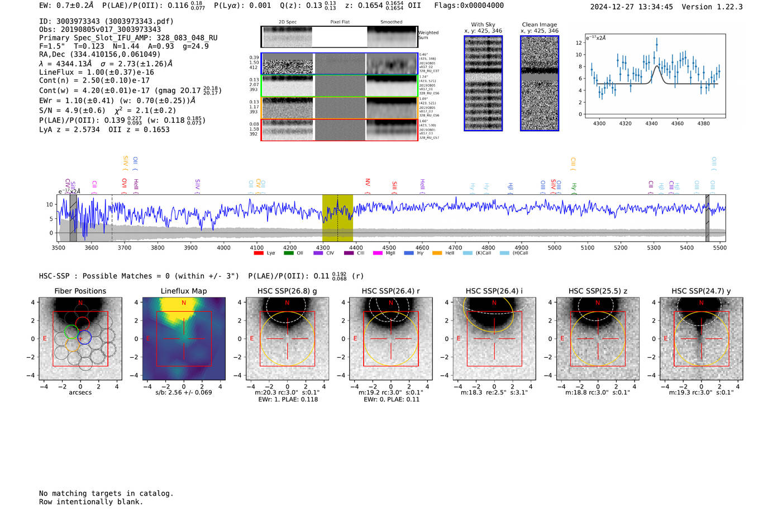Image resolution: width=782 pixels, height=532 pixels.
Task: Click the MgII magenta legend swatch
Action: coord(378,253)
